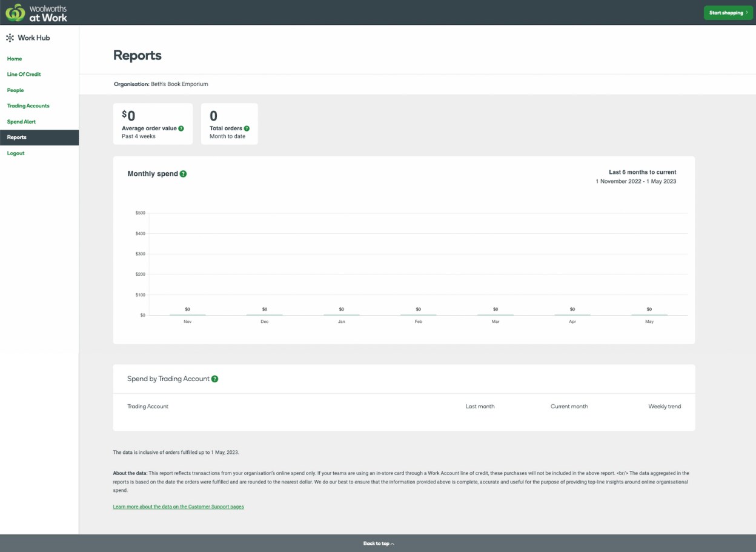Open the Total orders help tooltip
The height and width of the screenshot is (552, 756).
click(247, 128)
